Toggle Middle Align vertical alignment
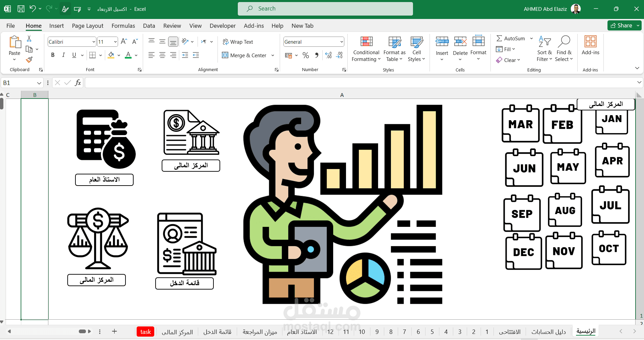 (x=162, y=42)
